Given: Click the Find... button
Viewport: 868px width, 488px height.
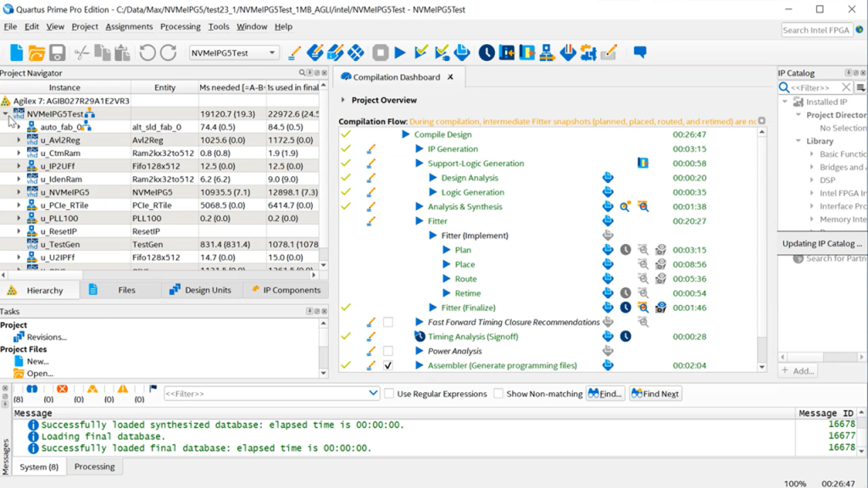Looking at the screenshot, I should 605,393.
